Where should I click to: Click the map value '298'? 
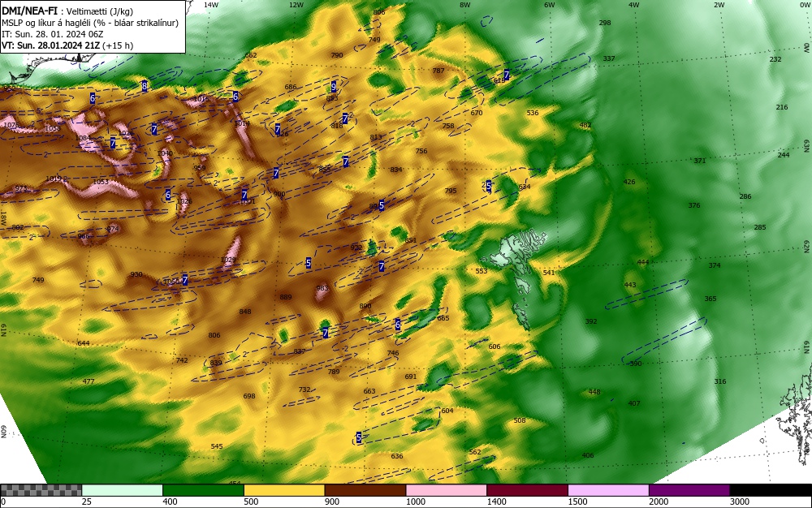point(605,23)
